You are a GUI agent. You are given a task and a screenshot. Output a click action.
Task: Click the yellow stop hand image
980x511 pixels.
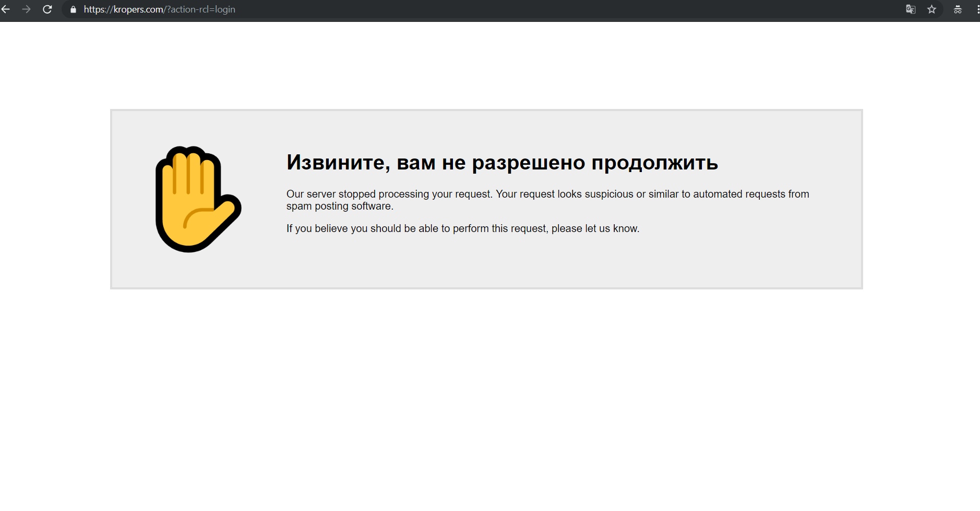[198, 199]
